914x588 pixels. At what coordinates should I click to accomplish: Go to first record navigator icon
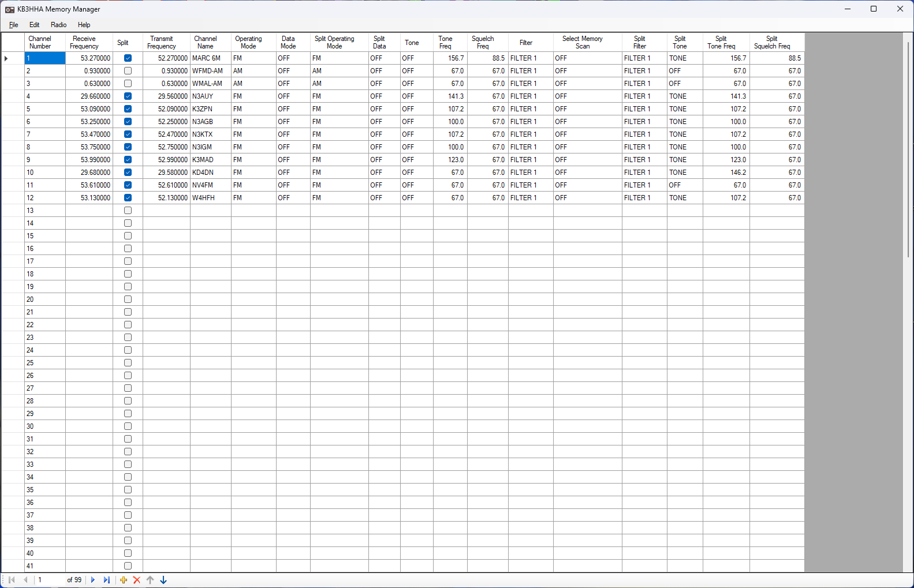[12, 580]
